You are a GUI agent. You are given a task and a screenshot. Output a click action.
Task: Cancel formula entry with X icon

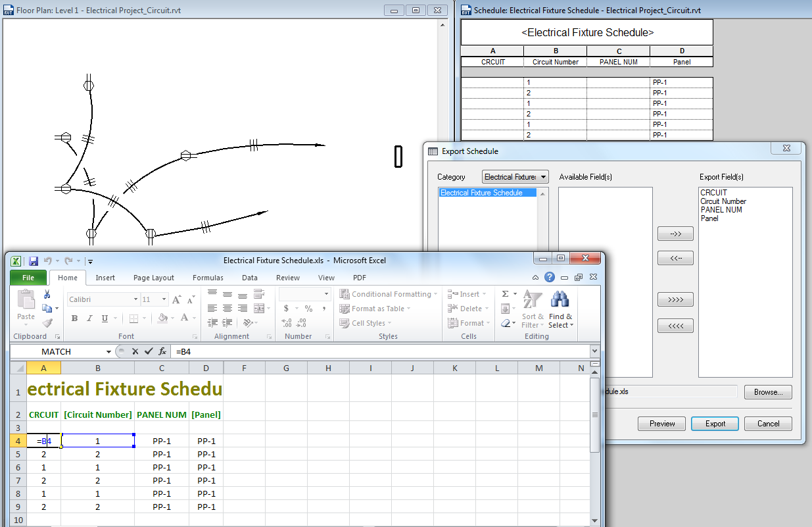click(135, 352)
